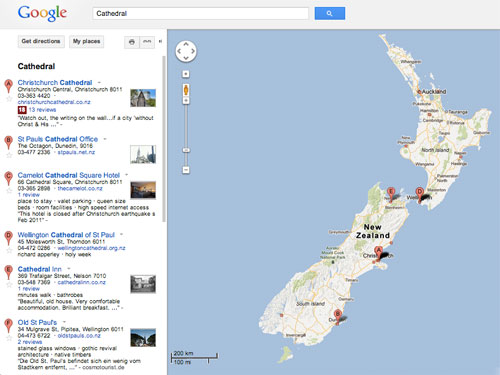The image size is (500, 375).
Task: Click the link icon beside print
Action: [x=147, y=42]
